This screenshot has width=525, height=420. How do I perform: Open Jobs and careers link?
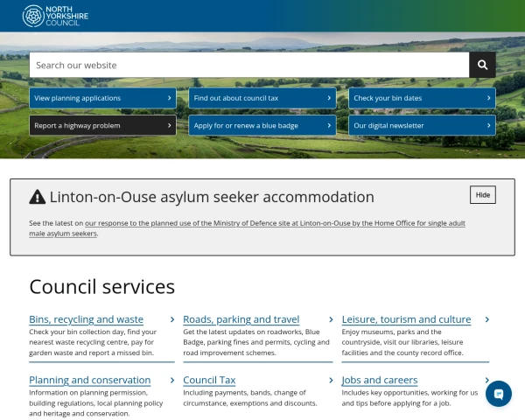(x=380, y=380)
